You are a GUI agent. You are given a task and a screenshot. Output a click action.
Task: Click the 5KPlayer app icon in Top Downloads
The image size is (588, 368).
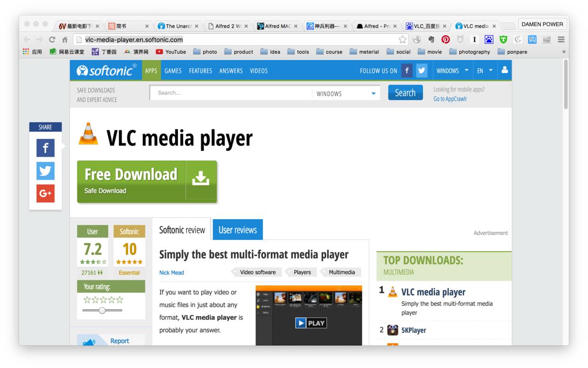393,330
